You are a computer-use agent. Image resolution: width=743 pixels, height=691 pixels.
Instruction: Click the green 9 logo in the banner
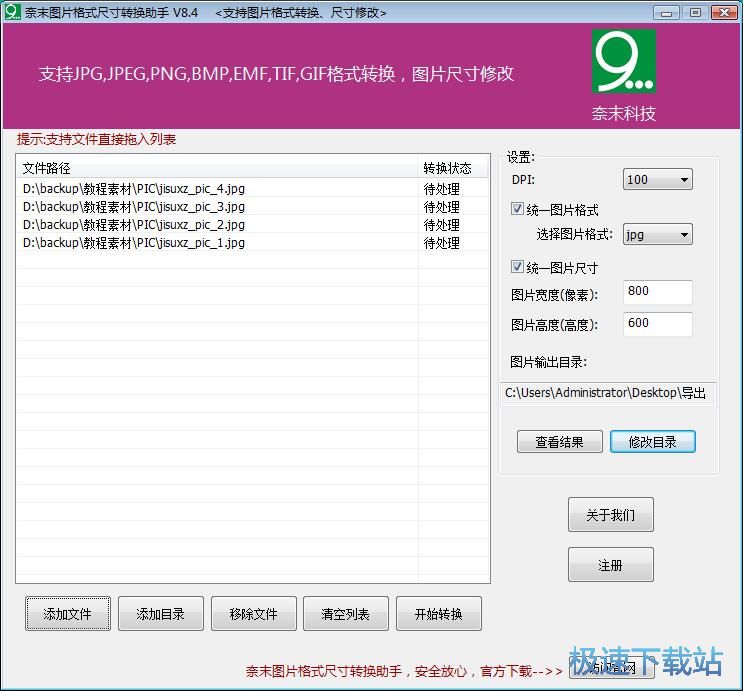tap(624, 61)
